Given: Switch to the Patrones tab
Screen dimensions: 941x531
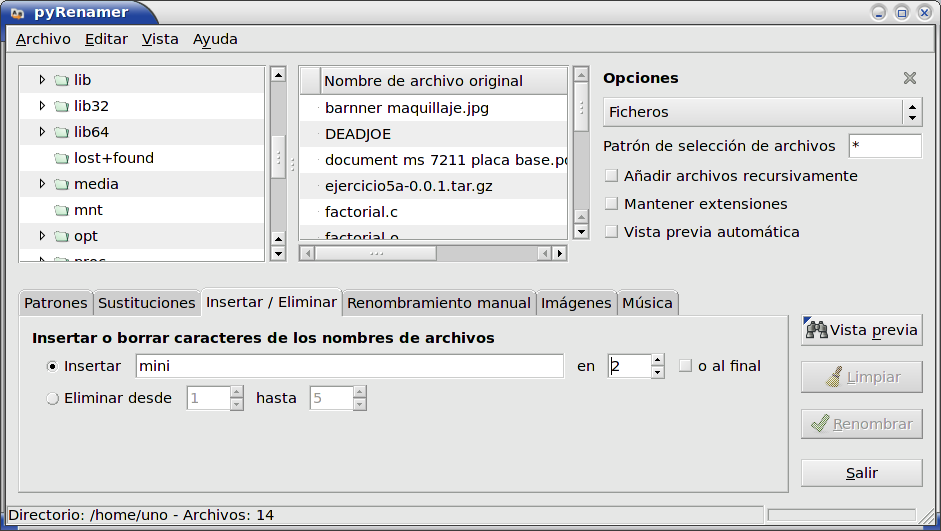Looking at the screenshot, I should (56, 303).
